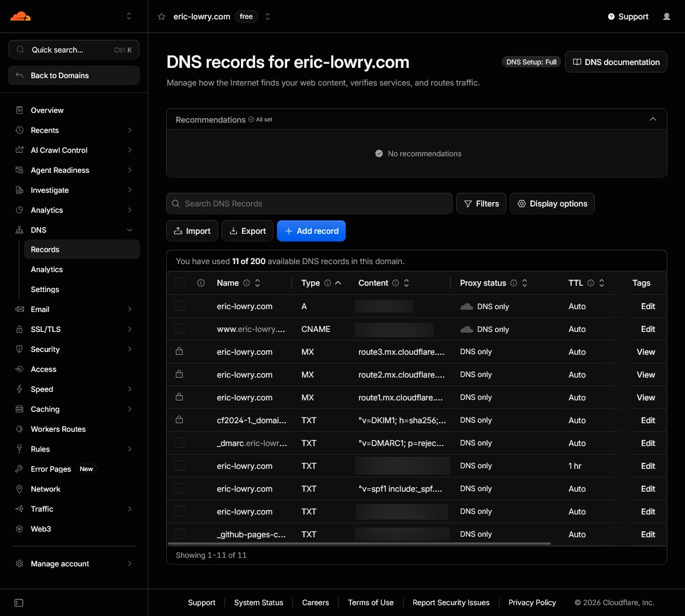Sort by Type column arrow
Screen dimensions: 685x616
tap(338, 283)
